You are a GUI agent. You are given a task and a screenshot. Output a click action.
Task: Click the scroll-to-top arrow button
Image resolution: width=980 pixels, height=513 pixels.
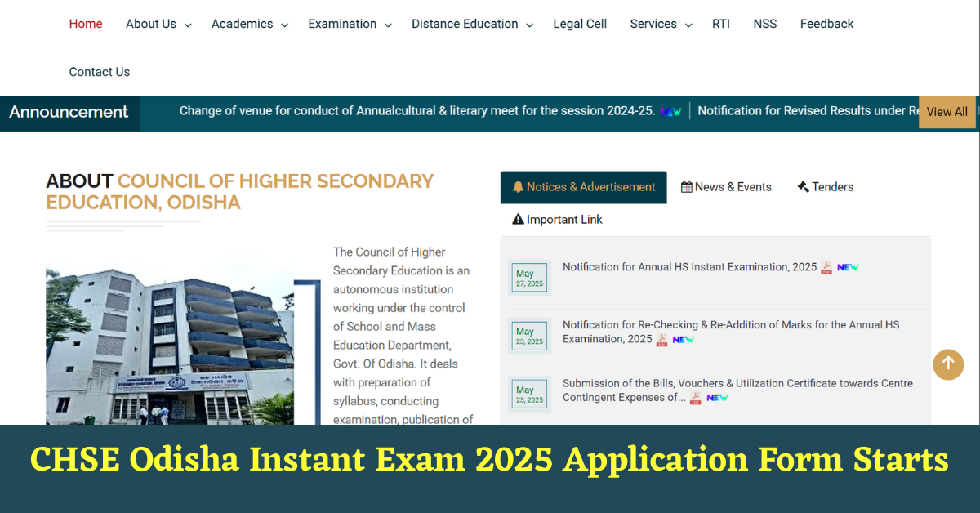(x=948, y=364)
